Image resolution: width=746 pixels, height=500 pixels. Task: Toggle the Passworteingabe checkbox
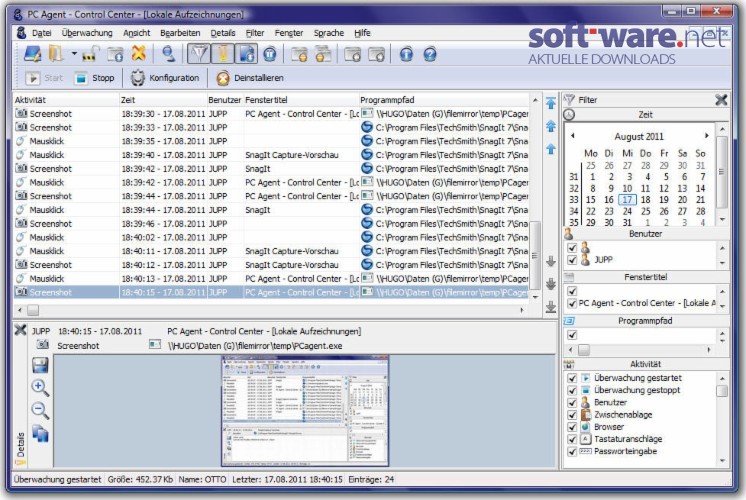coord(572,451)
